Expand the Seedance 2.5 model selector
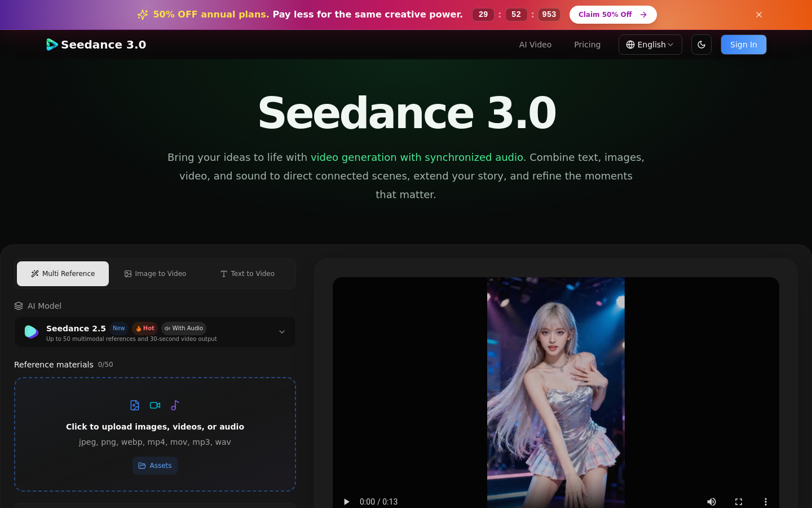812x508 pixels. click(x=155, y=332)
